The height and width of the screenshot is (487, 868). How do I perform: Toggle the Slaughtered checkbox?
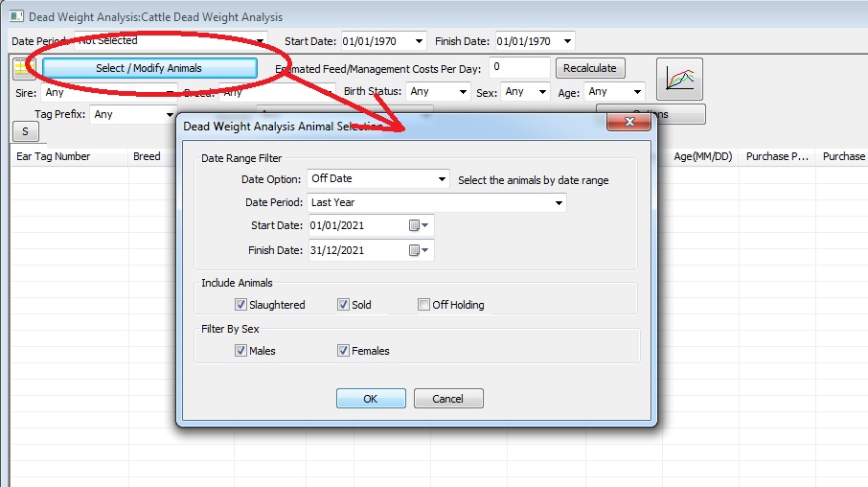[240, 304]
